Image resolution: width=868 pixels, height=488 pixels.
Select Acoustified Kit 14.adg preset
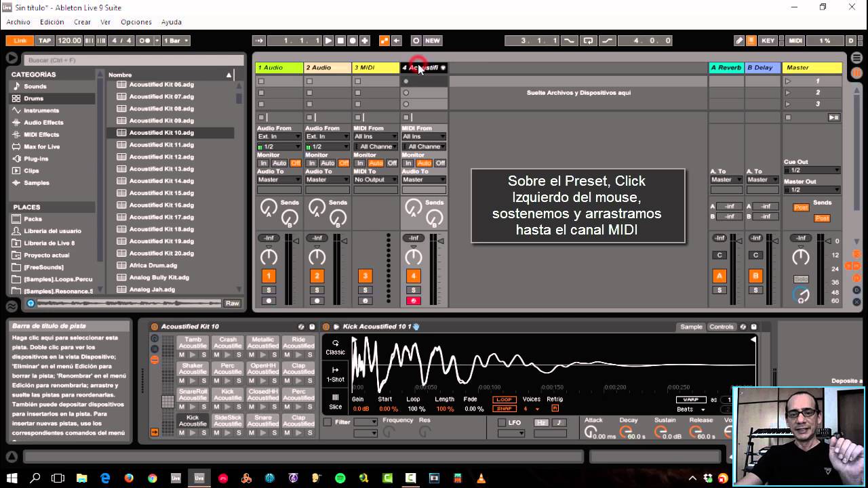click(161, 181)
